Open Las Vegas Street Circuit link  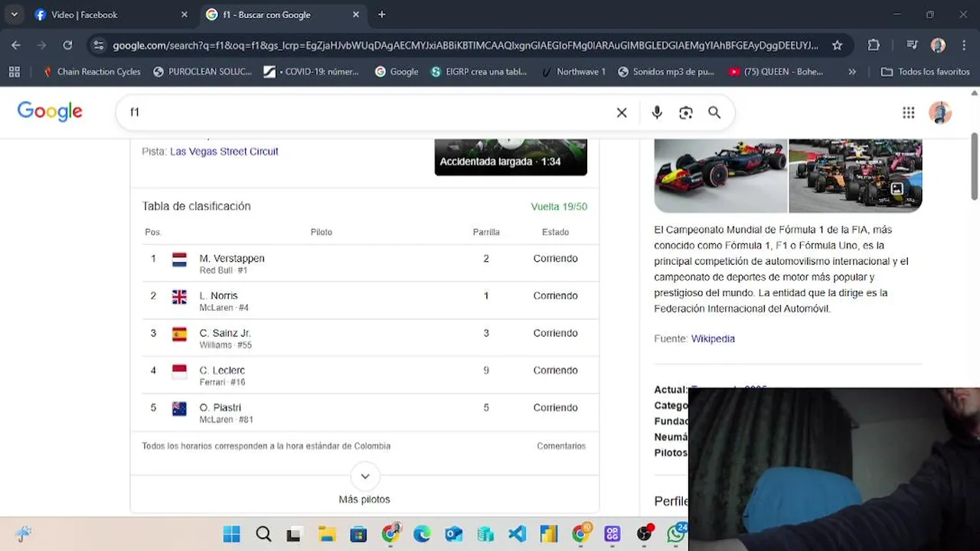pyautogui.click(x=224, y=152)
